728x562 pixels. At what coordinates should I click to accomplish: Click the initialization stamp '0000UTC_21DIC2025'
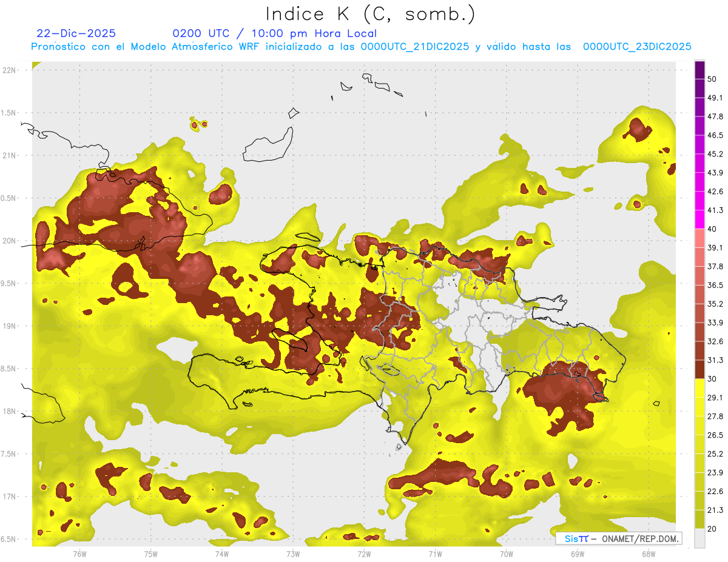(415, 47)
